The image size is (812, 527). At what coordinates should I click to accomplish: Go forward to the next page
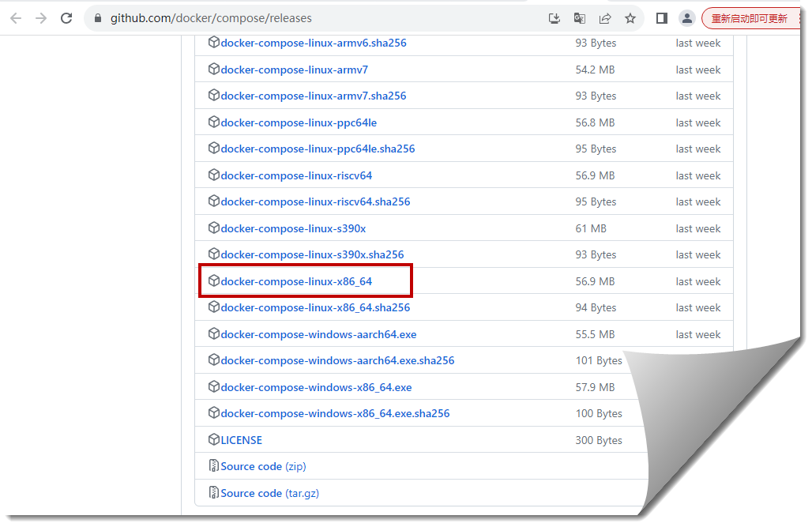[x=41, y=19]
